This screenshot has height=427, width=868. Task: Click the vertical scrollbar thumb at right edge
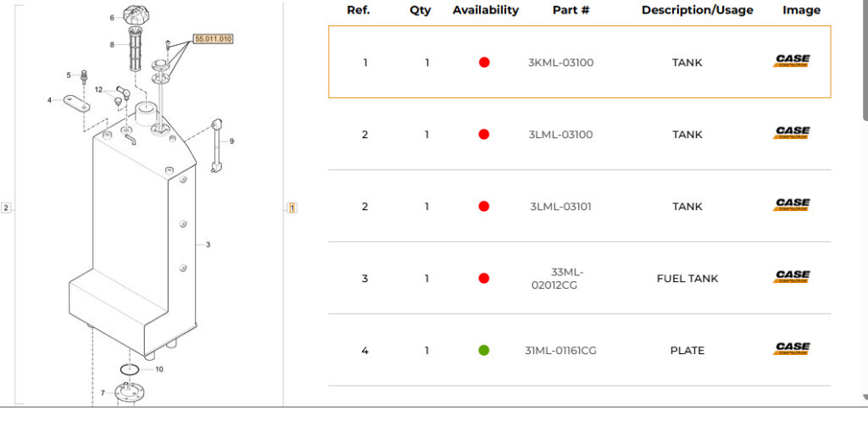point(865,60)
